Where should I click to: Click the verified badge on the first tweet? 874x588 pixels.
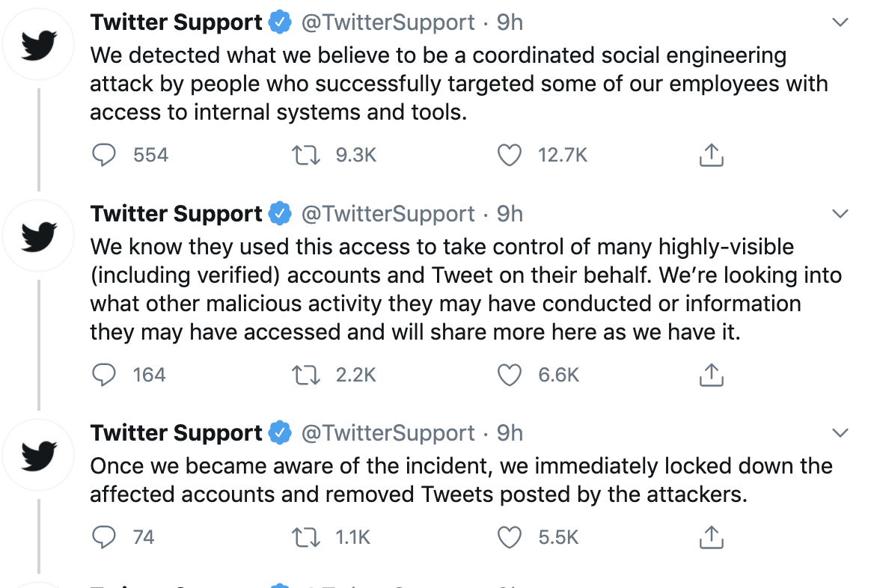click(279, 22)
